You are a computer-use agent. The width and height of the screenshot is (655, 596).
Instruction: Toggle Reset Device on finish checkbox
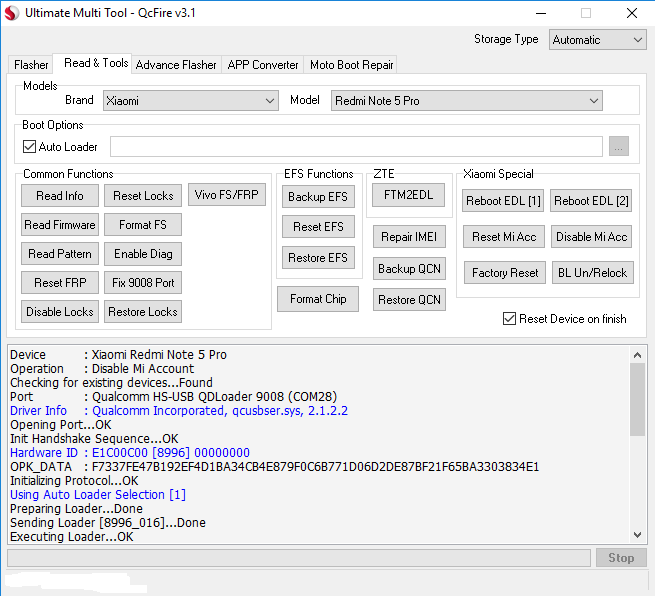click(x=509, y=319)
